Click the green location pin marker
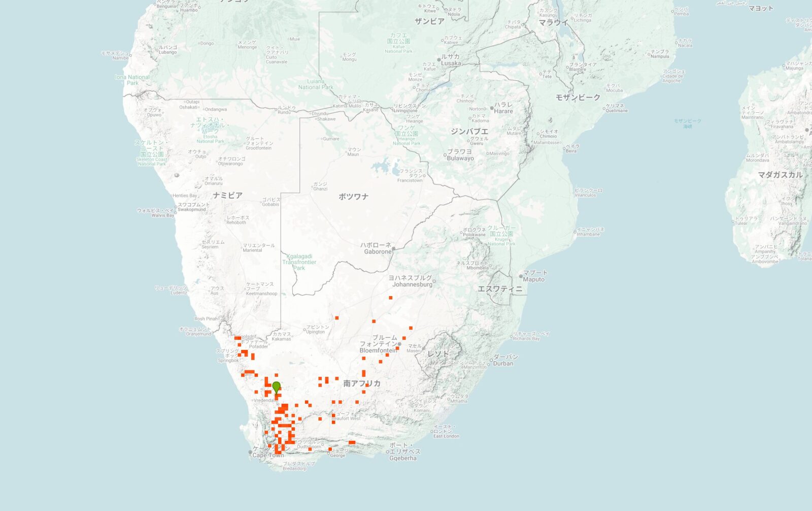 [x=276, y=387]
